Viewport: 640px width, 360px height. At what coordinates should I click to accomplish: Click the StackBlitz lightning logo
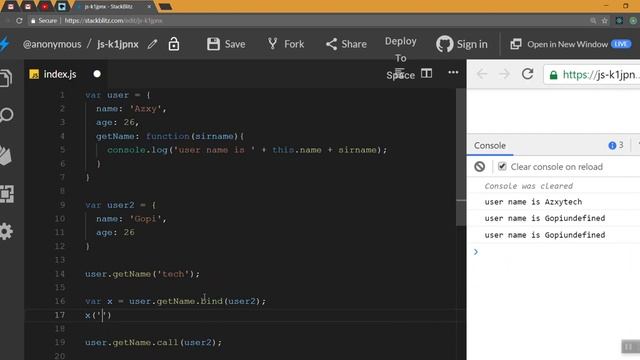point(4,44)
